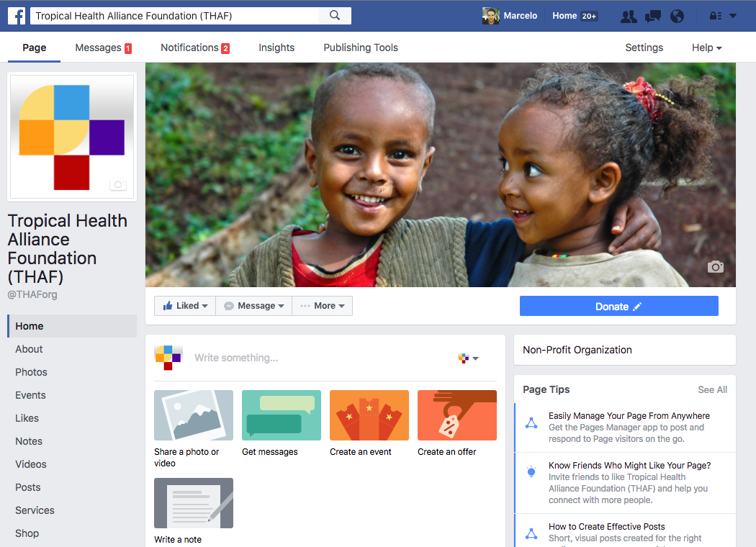Viewport: 756px width, 547px height.
Task: Click the Non-Profit Organization category text
Action: click(x=577, y=350)
